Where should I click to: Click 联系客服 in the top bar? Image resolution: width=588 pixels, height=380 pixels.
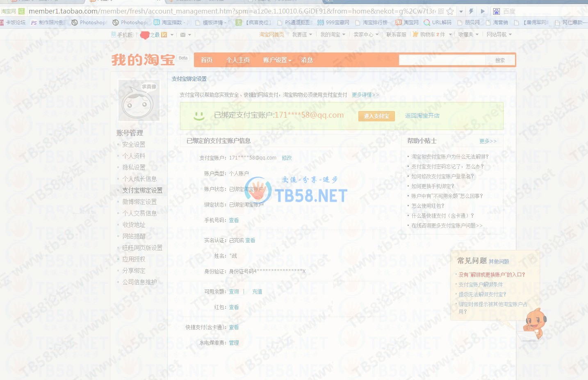(x=396, y=34)
